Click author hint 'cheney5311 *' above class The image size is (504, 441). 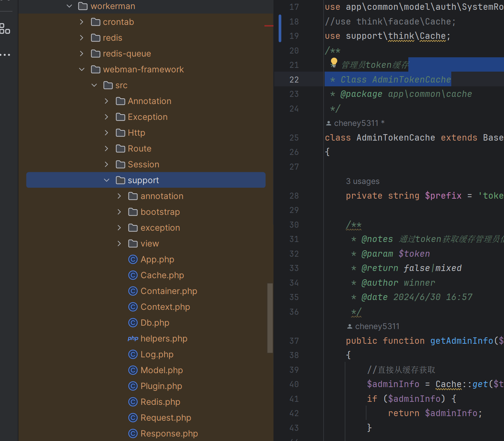coord(355,123)
